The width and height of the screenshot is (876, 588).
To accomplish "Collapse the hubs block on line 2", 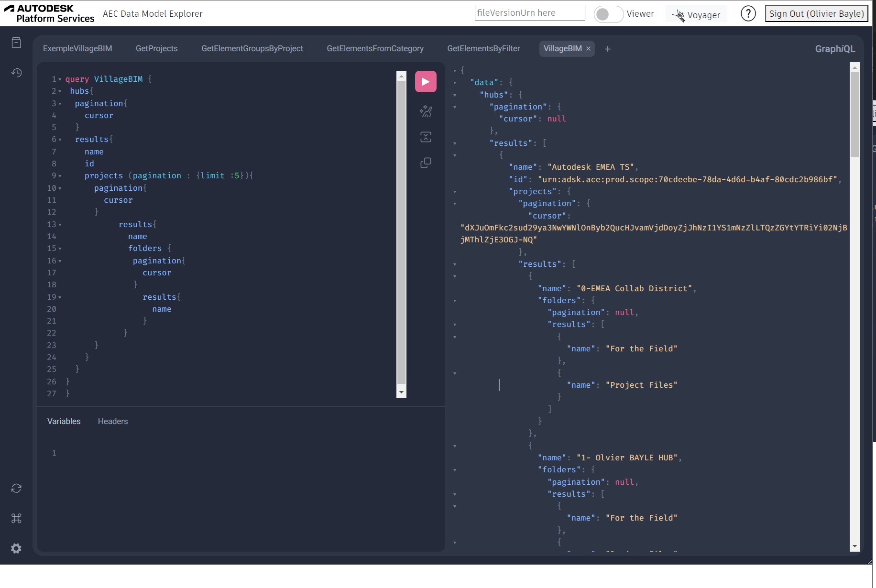I will (x=60, y=91).
